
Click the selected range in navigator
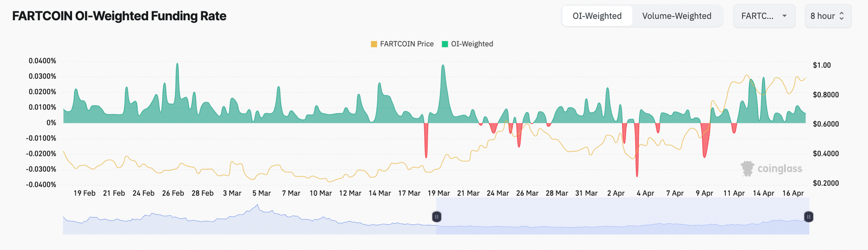click(x=622, y=216)
